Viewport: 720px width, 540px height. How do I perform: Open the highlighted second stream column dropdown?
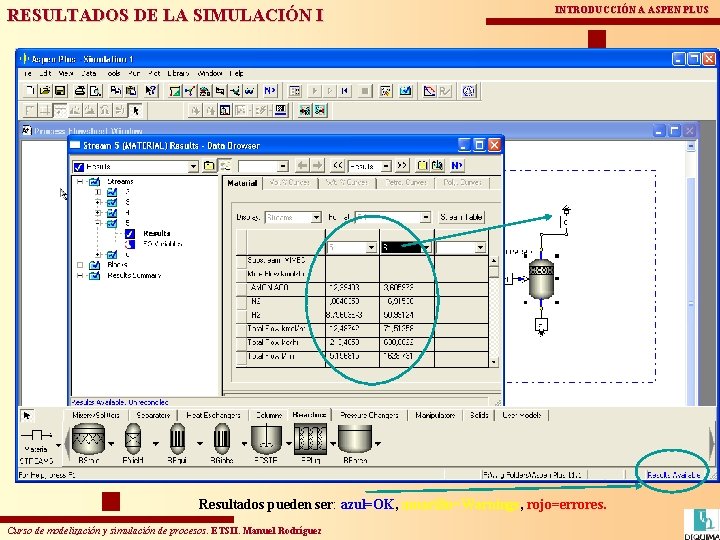pos(427,248)
